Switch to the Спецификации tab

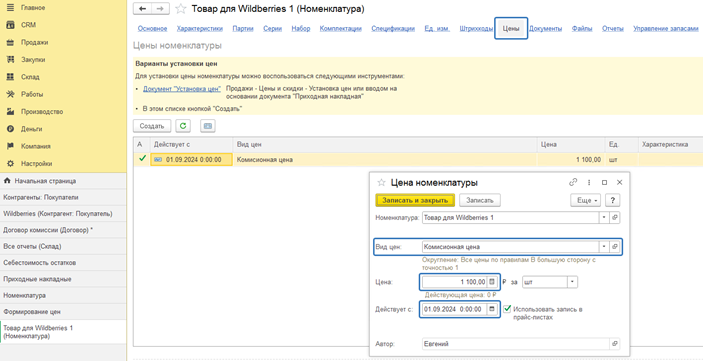(x=393, y=29)
